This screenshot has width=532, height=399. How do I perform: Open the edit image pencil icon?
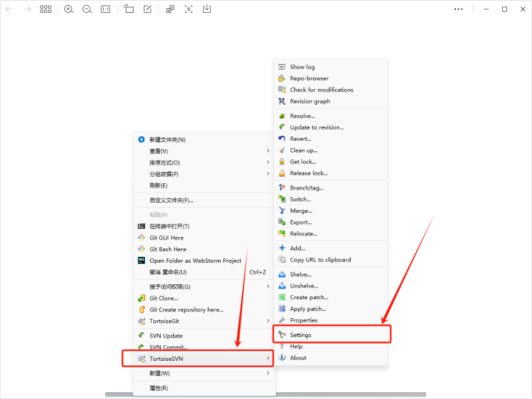(x=147, y=9)
